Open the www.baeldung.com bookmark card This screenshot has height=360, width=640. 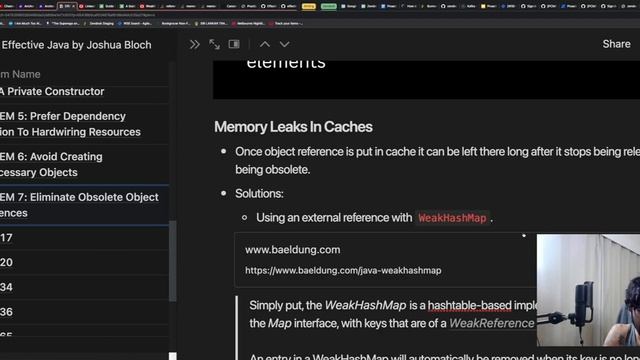click(x=386, y=260)
